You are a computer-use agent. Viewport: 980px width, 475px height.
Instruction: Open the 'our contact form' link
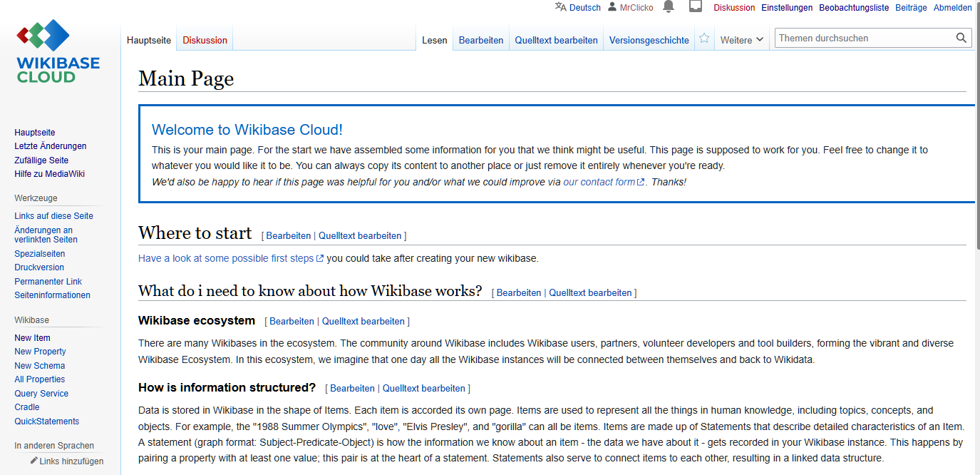604,182
